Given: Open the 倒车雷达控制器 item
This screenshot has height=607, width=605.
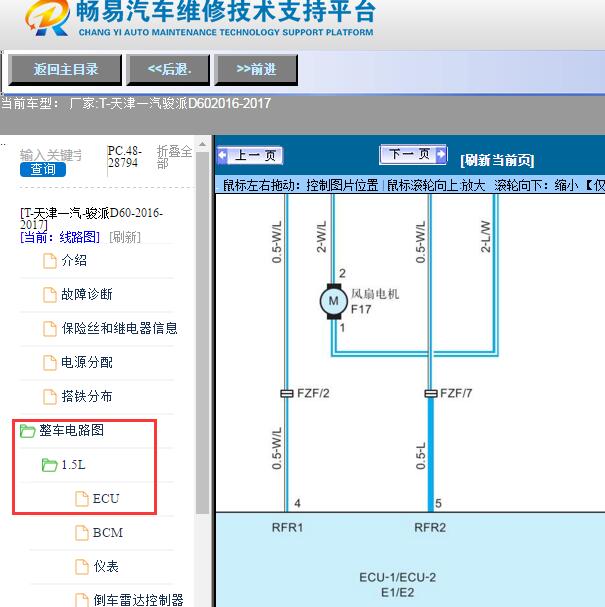Looking at the screenshot, I should pyautogui.click(x=138, y=600).
